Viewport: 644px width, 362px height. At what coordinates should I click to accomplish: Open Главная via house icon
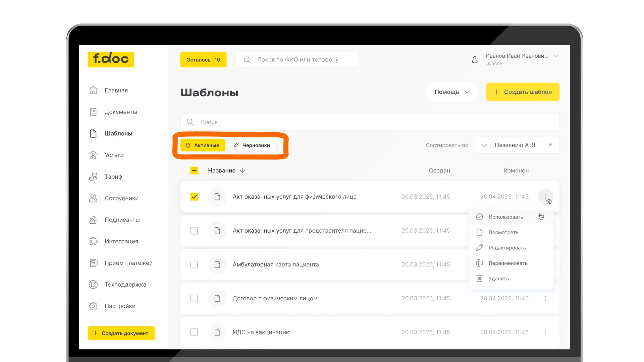pyautogui.click(x=93, y=90)
